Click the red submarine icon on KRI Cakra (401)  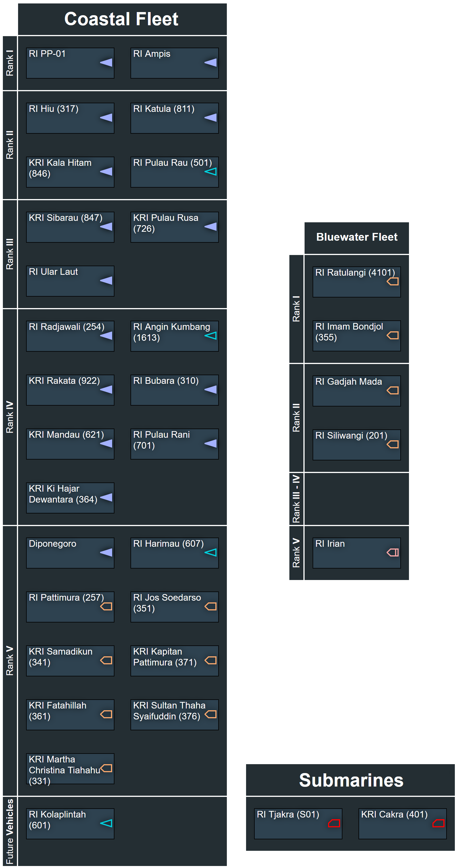click(x=438, y=823)
